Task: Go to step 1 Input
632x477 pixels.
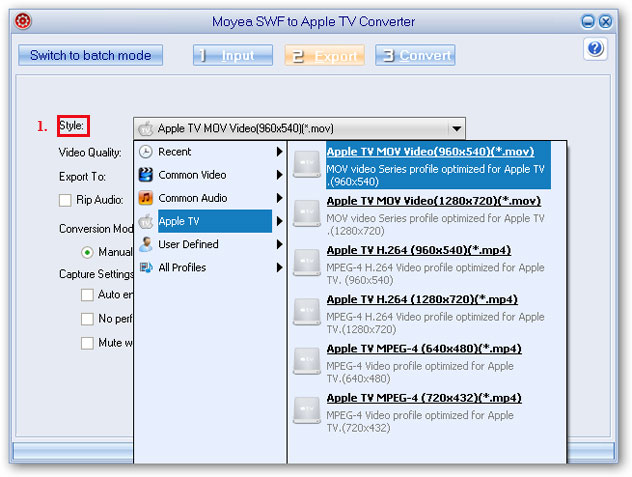Action: [x=233, y=55]
